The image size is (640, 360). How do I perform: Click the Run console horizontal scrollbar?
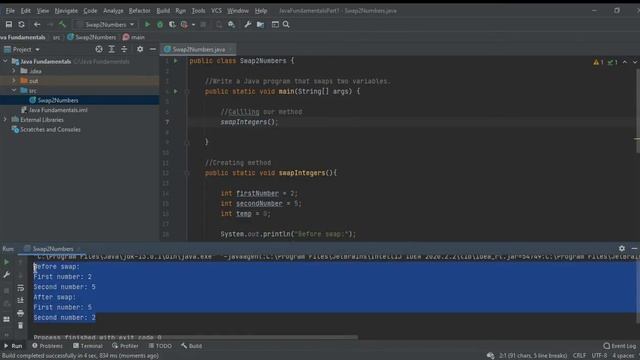(x=196, y=337)
